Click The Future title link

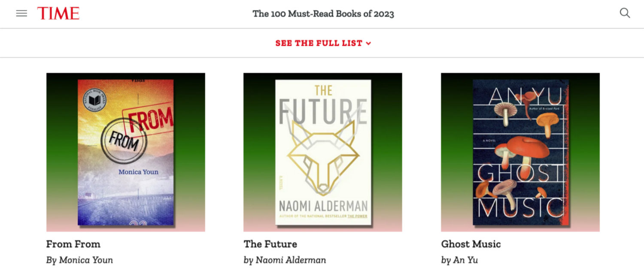click(x=270, y=244)
